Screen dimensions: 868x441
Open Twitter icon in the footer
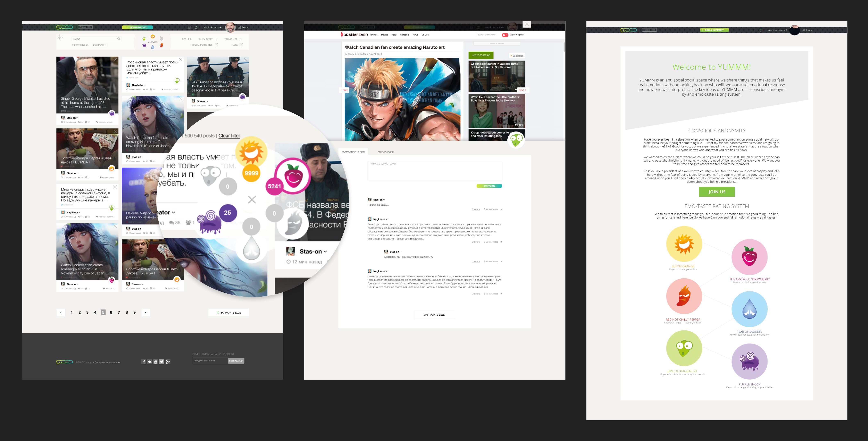tap(162, 362)
